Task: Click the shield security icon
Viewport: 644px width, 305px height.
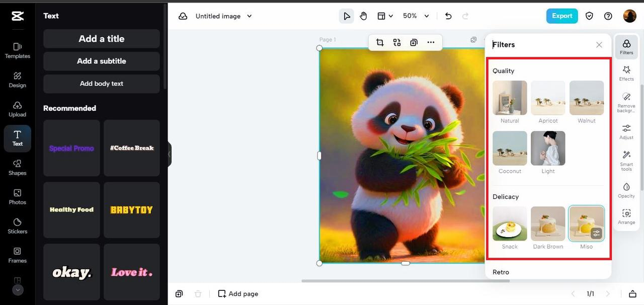Action: 589,16
